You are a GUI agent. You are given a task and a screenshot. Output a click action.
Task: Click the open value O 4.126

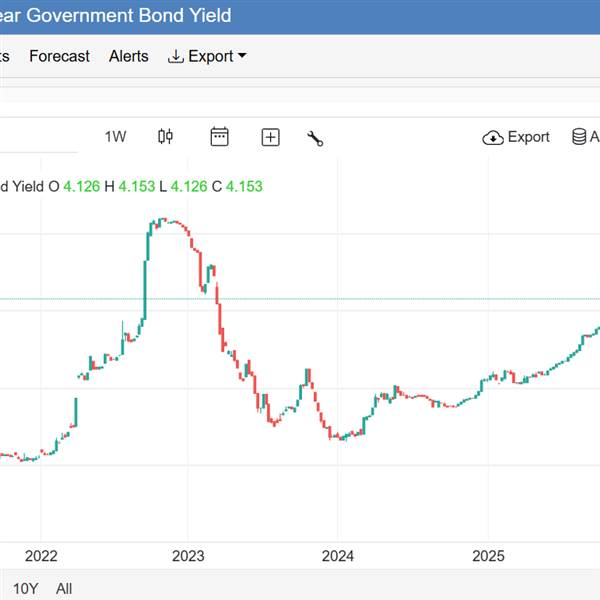pos(74,187)
